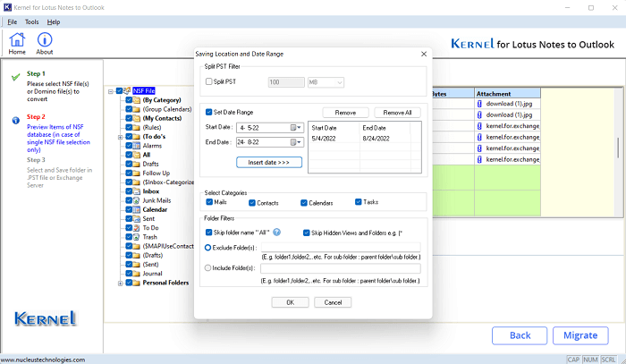The height and width of the screenshot is (364, 626).
Task: Click the Remove All button
Action: [x=397, y=113]
